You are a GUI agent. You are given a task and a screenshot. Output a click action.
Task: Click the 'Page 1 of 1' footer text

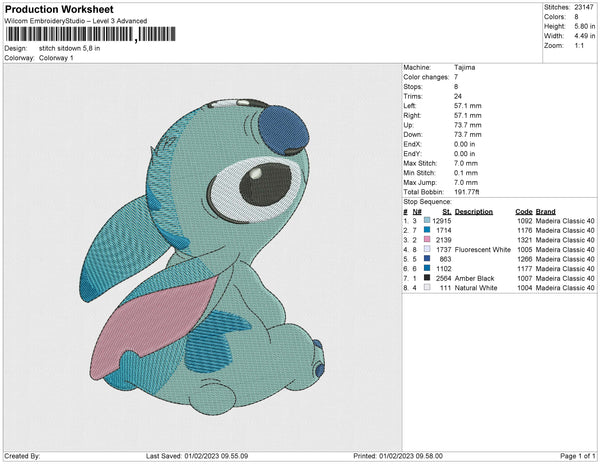(577, 456)
